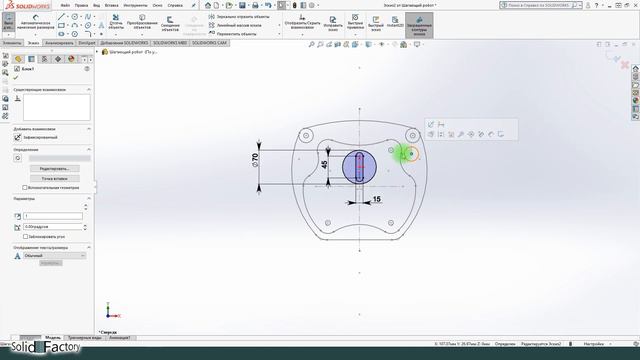Image resolution: width=640 pixels, height=360 pixels.
Task: Collapse the Text/Dimension Display section
Action: 89,247
